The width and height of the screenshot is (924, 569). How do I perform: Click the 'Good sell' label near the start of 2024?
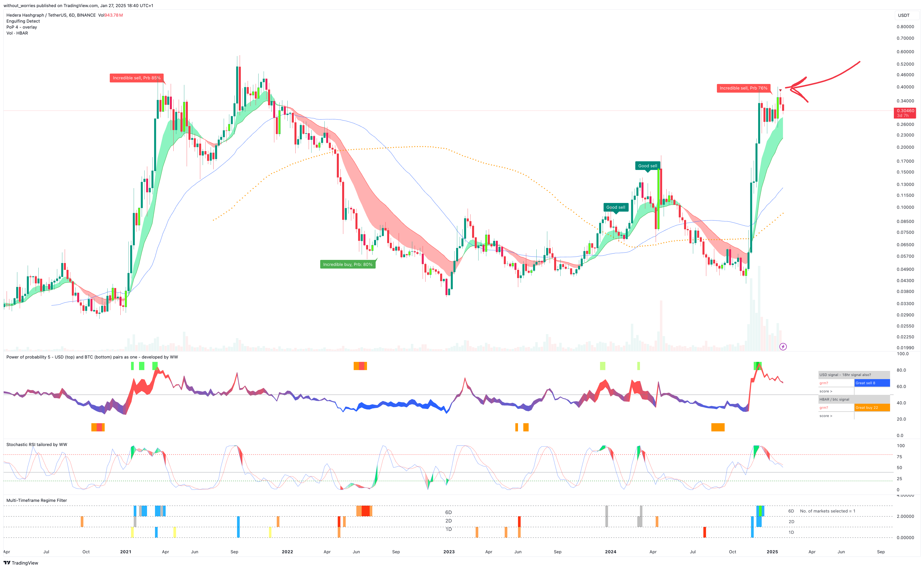(x=616, y=207)
